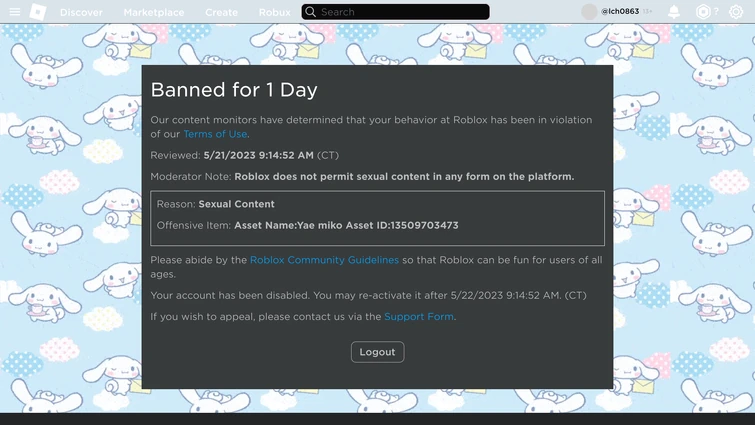
Task: Open the notifications bell
Action: pyautogui.click(x=674, y=12)
